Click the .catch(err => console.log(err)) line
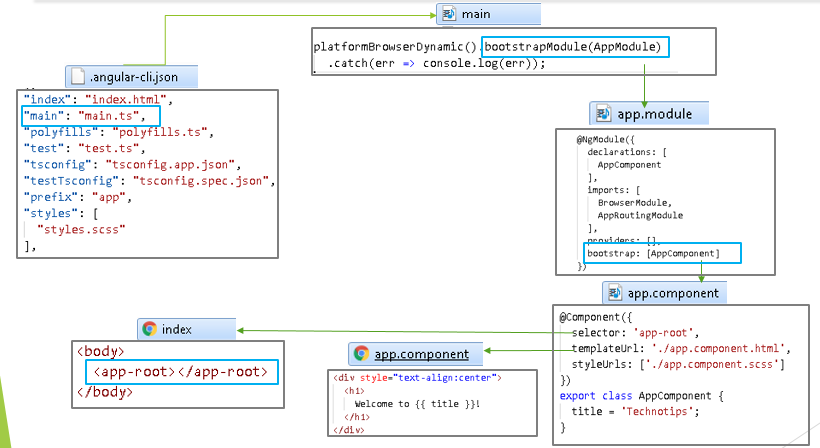Viewport: 820px width, 448px height. pos(437,63)
